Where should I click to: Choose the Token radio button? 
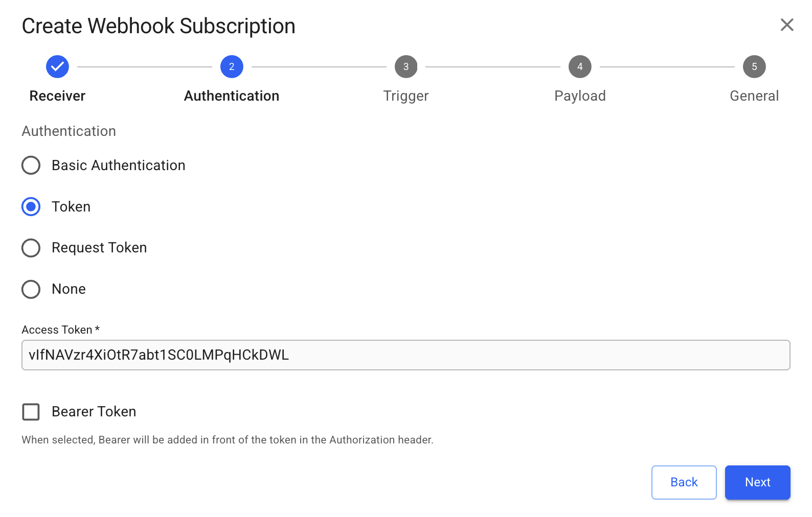pyautogui.click(x=31, y=207)
